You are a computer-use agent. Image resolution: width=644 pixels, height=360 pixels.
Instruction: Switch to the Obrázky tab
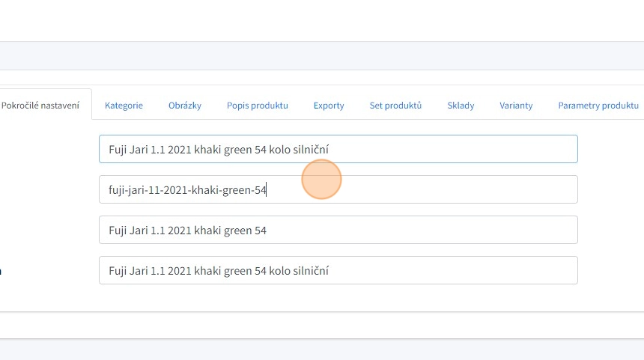(x=185, y=106)
